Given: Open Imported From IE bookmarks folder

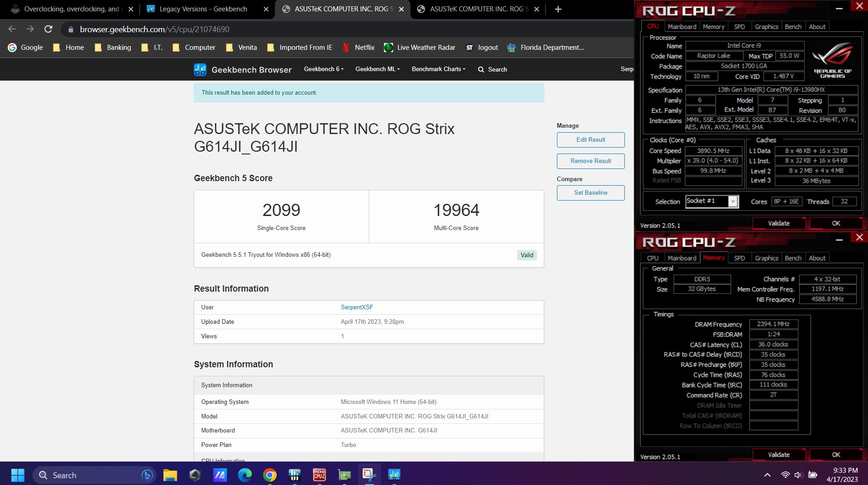Looking at the screenshot, I should [299, 48].
